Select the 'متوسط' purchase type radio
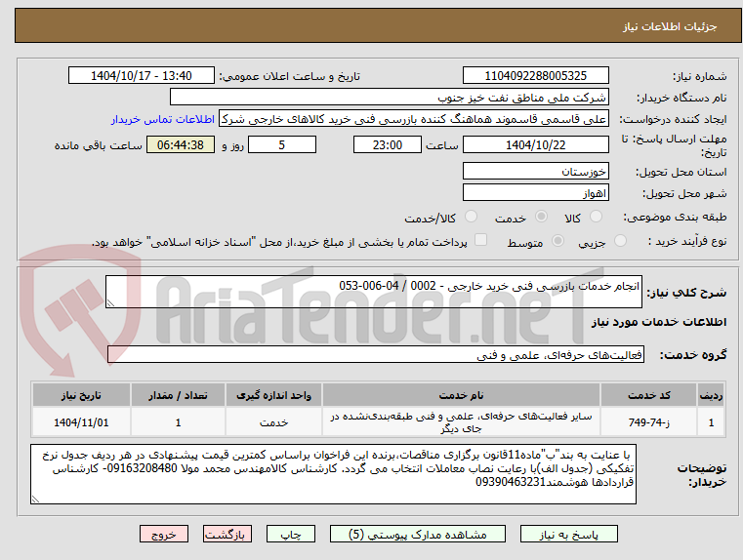This screenshot has width=743, height=560. coord(557,240)
